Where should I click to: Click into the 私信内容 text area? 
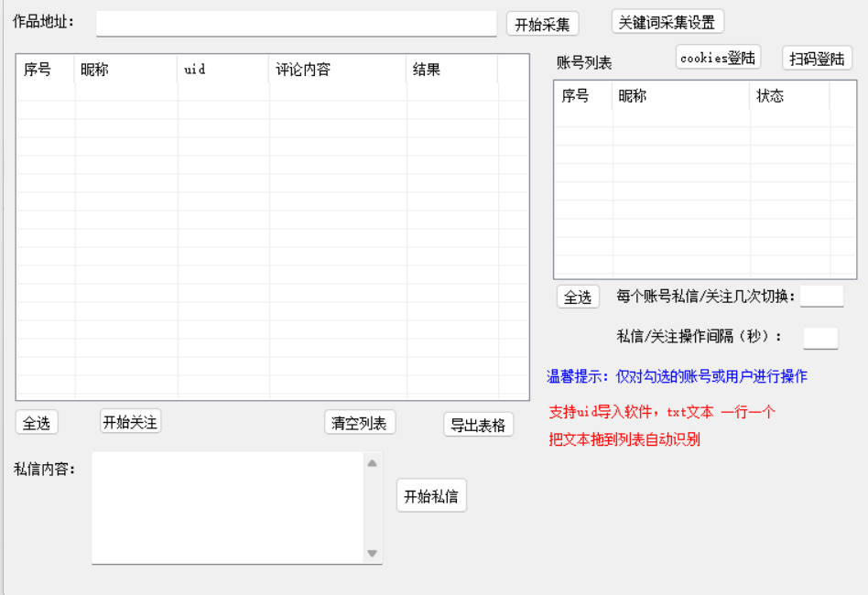(x=227, y=507)
